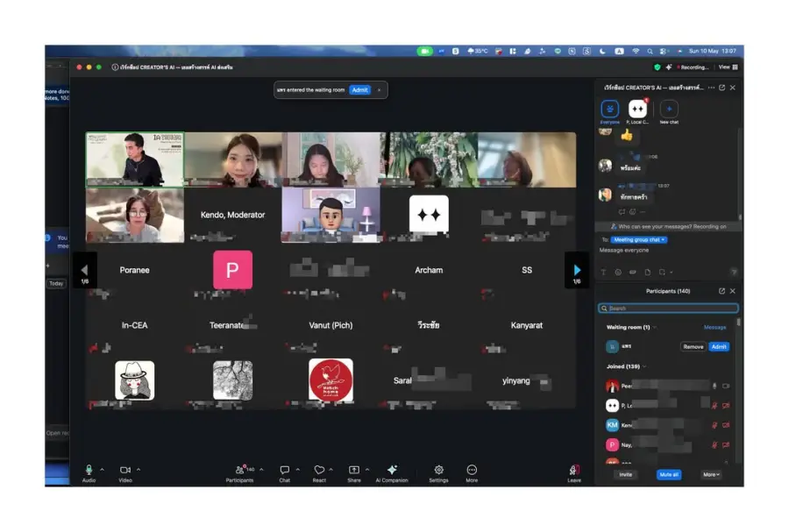Expand the arrow next to Participants
The image size is (789, 532).
261,470
